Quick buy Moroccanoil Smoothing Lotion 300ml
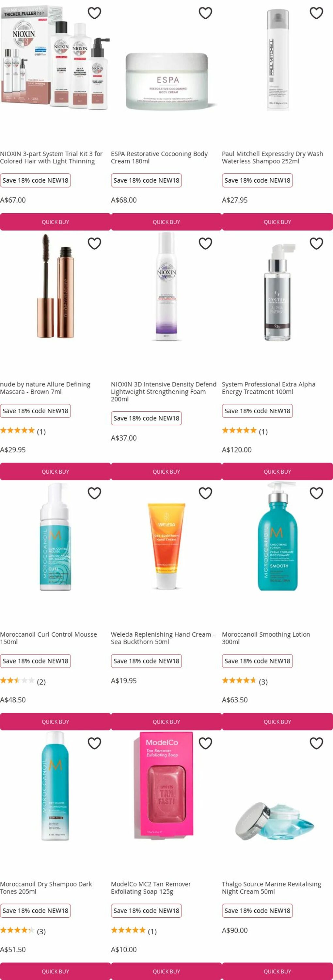 click(277, 721)
